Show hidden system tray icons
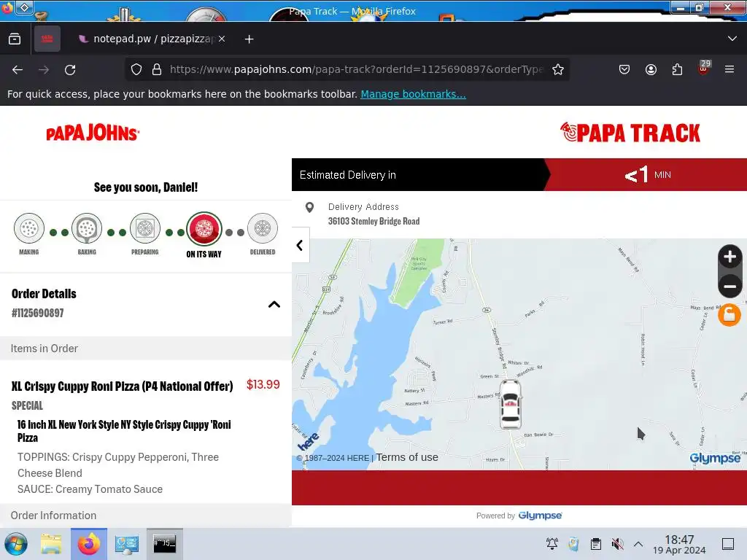This screenshot has width=747, height=560. [638, 544]
